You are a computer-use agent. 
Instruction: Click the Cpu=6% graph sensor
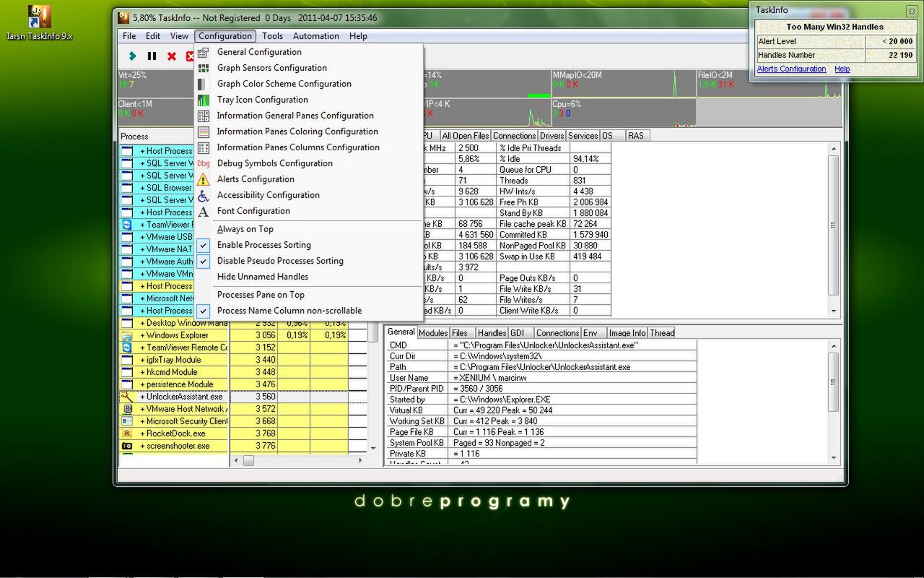pos(624,113)
